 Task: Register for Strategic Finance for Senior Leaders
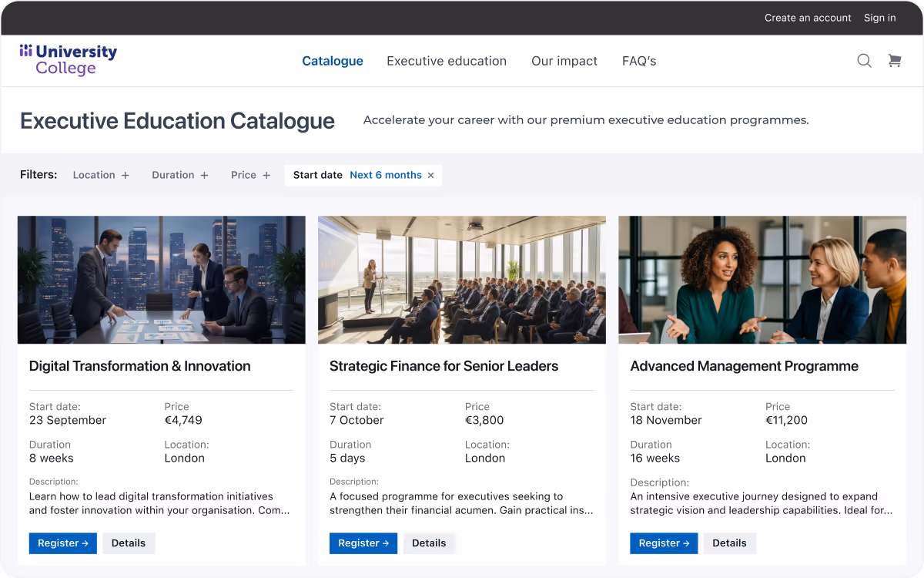pyautogui.click(x=363, y=543)
